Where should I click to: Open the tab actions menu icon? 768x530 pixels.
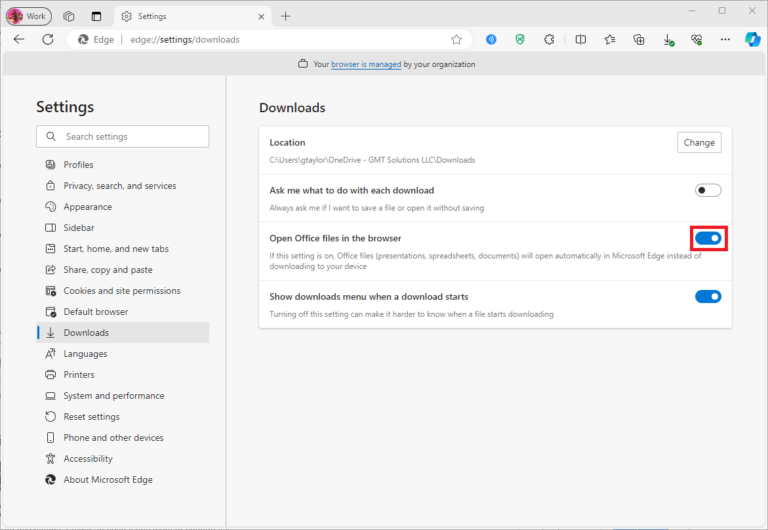pyautogui.click(x=96, y=16)
